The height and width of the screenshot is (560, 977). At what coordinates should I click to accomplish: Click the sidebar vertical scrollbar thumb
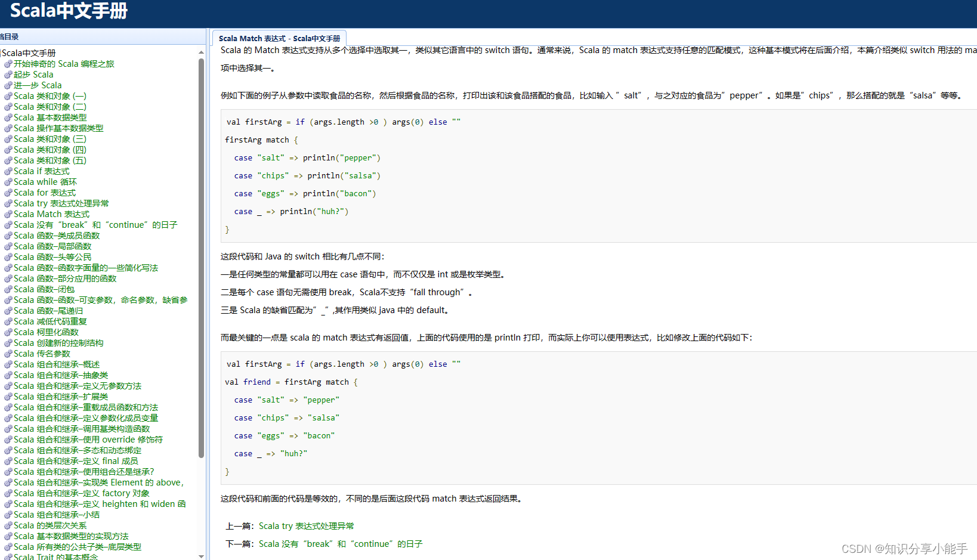click(201, 258)
